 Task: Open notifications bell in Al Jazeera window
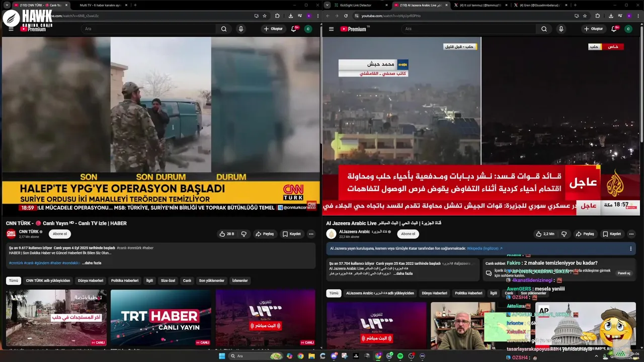point(614,29)
